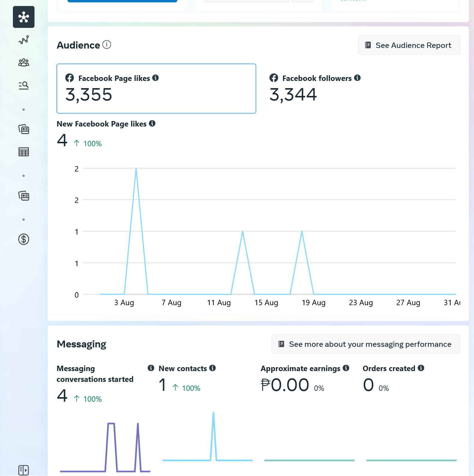This screenshot has width=474, height=476.
Task: Open the Benchmarking search-list icon in sidebar
Action: tap(24, 85)
